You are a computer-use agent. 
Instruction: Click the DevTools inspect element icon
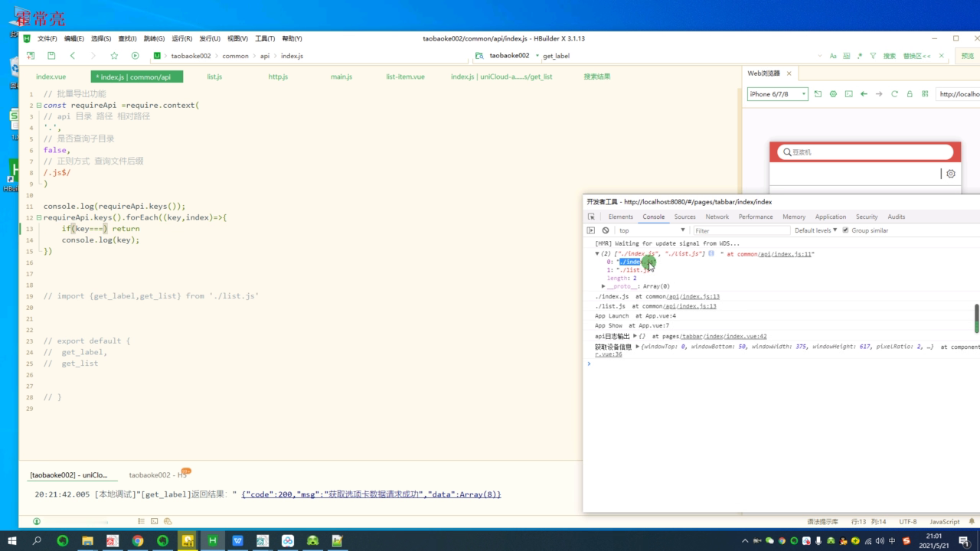(x=591, y=217)
